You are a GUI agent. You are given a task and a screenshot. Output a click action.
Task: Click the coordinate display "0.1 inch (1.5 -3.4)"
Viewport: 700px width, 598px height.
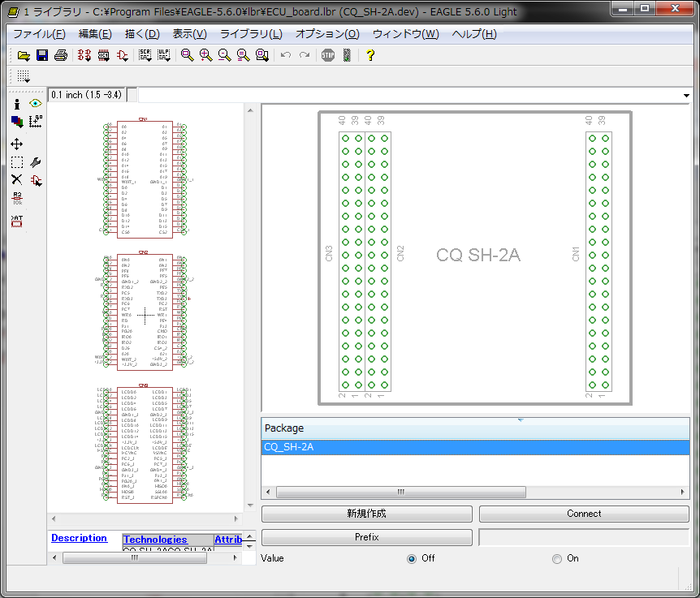[87, 95]
